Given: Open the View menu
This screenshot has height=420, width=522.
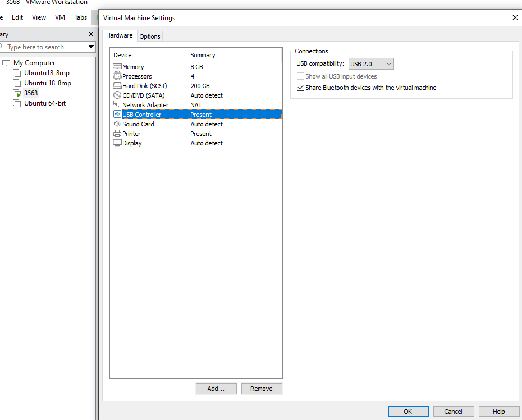Looking at the screenshot, I should (39, 17).
